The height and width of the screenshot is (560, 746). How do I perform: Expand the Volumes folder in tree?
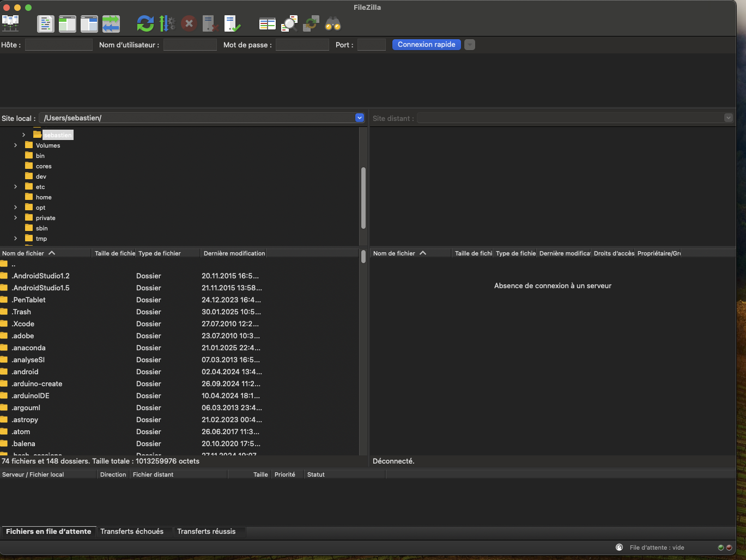pyautogui.click(x=15, y=145)
